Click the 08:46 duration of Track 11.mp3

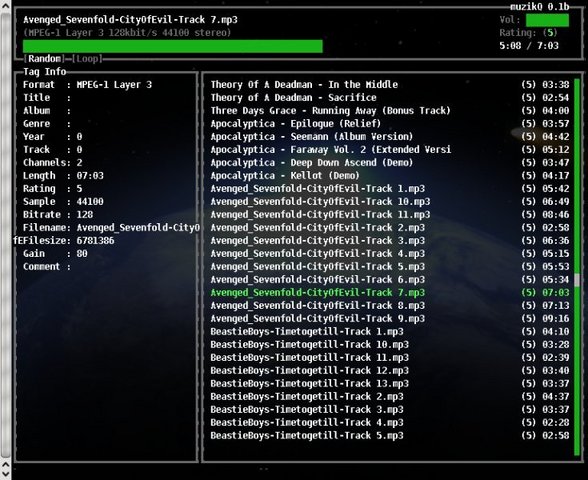point(556,214)
